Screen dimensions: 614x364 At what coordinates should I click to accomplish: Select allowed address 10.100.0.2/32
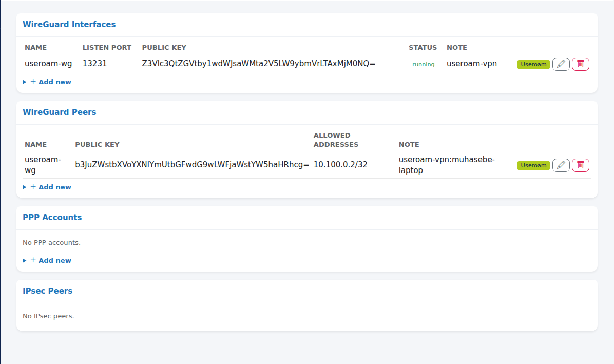340,164
